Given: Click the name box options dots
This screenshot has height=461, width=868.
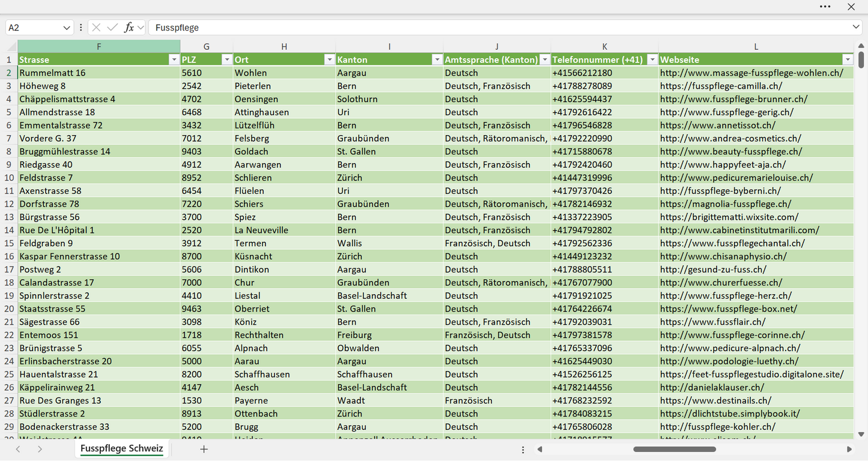Looking at the screenshot, I should pos(81,28).
